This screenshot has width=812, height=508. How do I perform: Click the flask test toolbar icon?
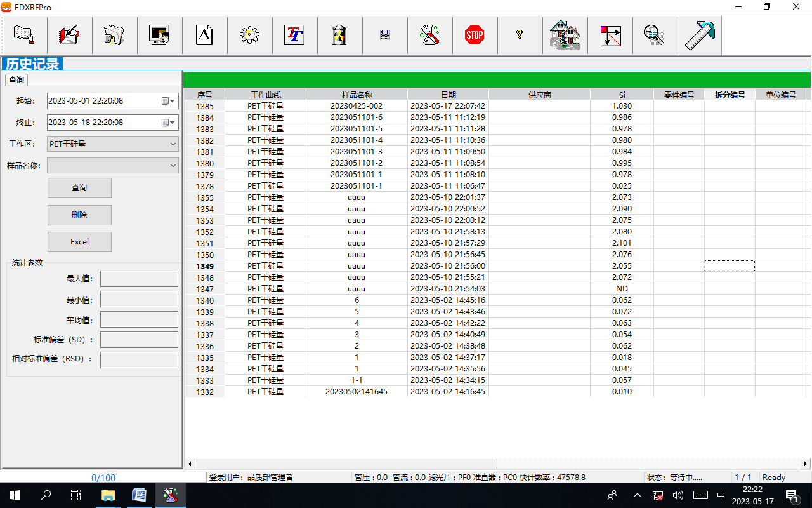[x=429, y=35]
